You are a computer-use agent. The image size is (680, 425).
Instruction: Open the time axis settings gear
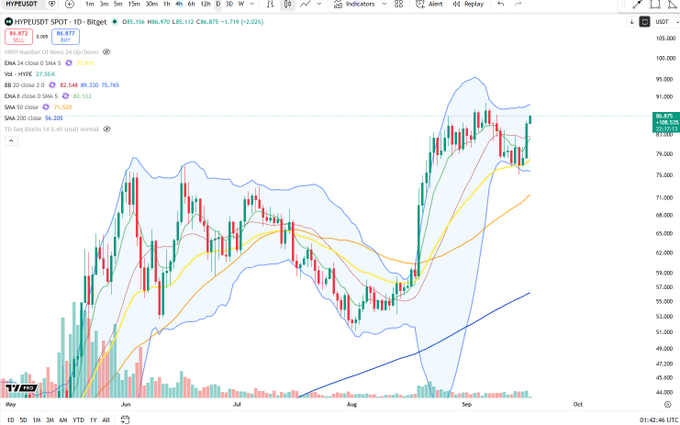[667, 404]
